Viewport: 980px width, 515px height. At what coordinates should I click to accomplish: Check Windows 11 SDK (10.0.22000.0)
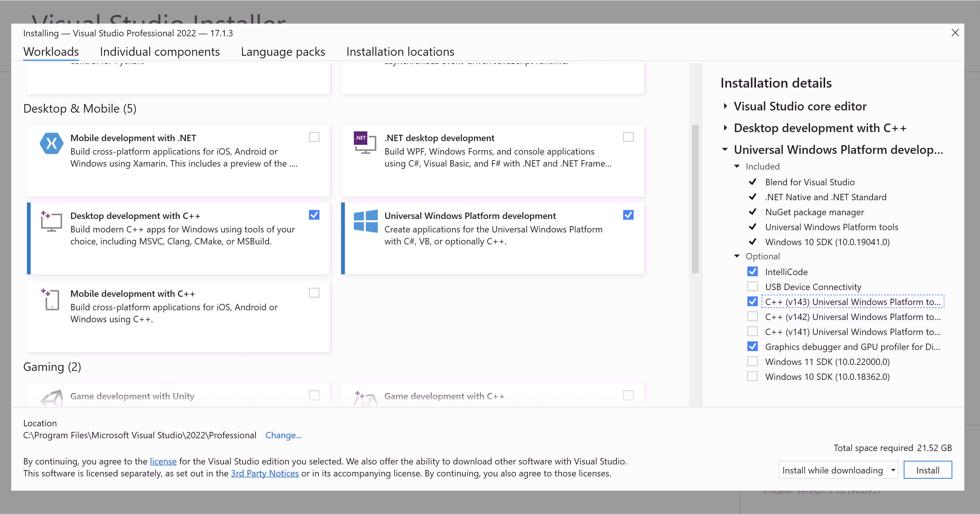[752, 361]
